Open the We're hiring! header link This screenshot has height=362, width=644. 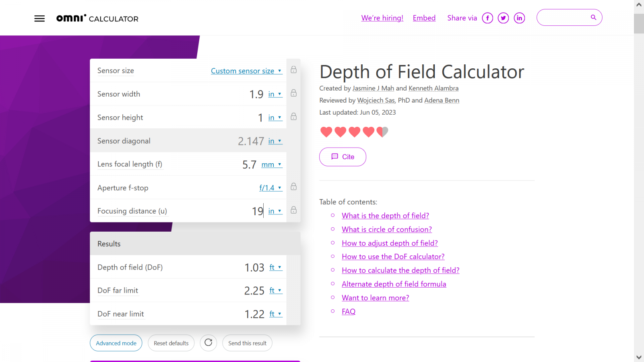[382, 18]
